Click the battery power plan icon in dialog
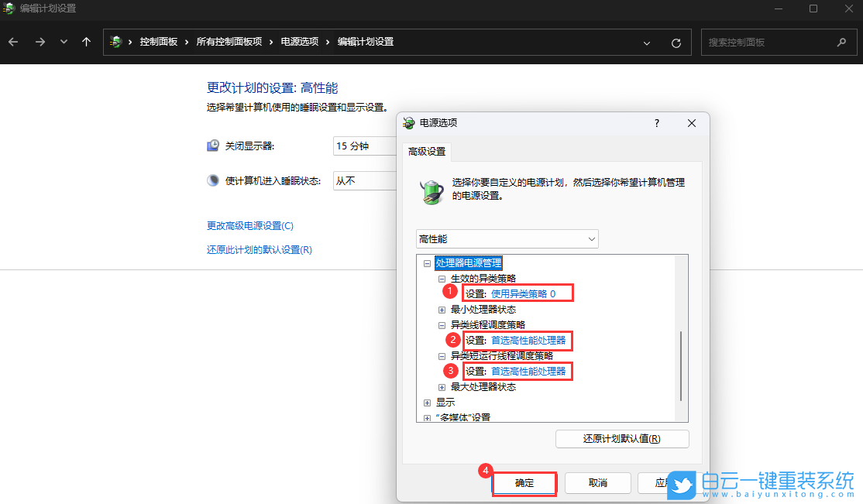Screen dimensions: 863x504 [x=432, y=191]
